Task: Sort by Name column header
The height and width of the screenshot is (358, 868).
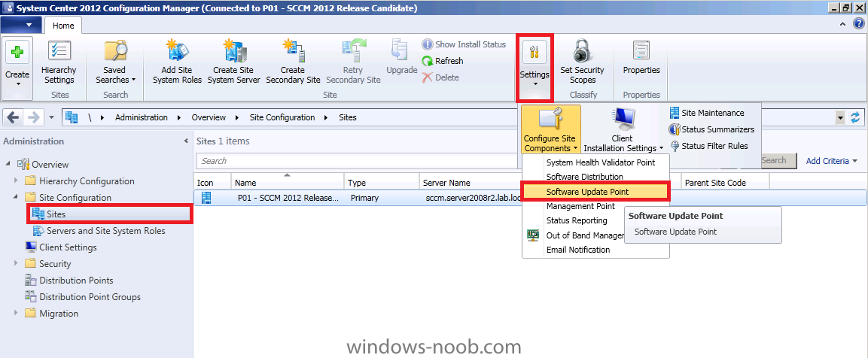Action: coord(288,183)
